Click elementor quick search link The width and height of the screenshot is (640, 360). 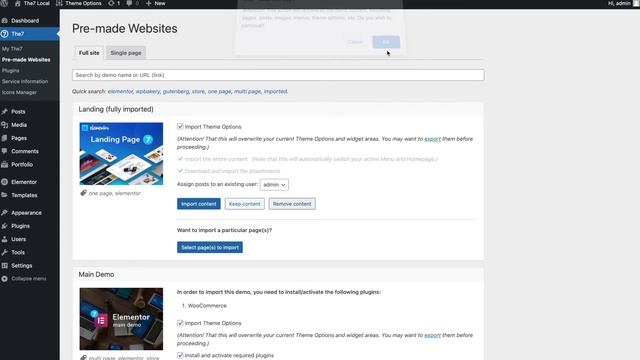point(120,91)
